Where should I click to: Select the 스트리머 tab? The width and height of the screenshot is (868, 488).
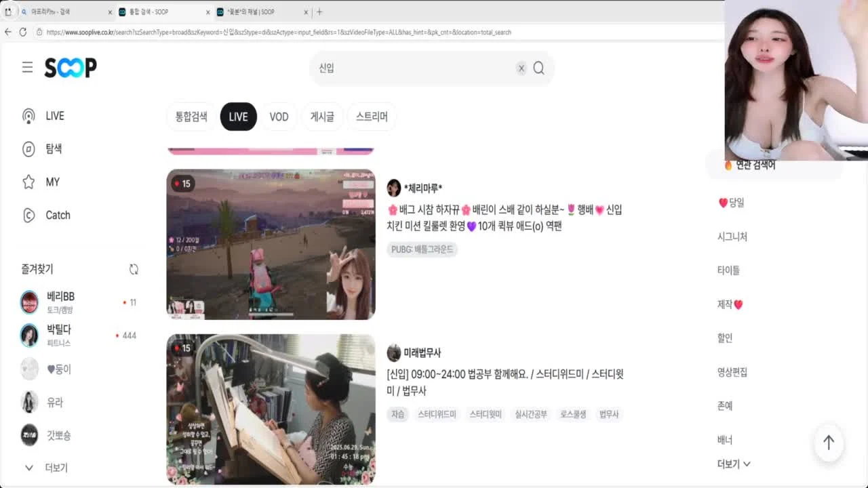(x=372, y=117)
